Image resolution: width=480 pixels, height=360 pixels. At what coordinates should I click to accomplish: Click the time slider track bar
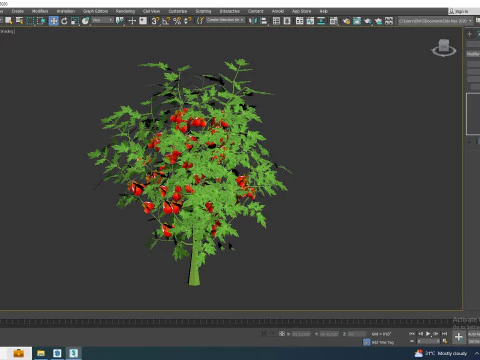227,322
